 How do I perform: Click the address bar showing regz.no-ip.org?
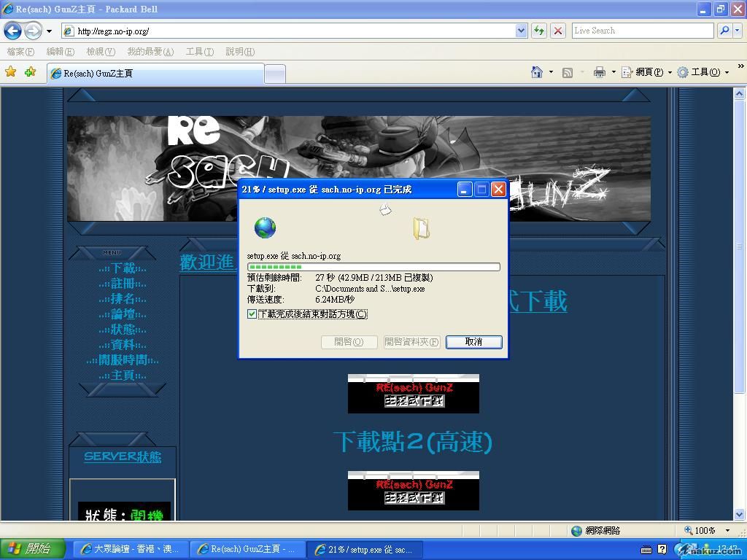(289, 31)
